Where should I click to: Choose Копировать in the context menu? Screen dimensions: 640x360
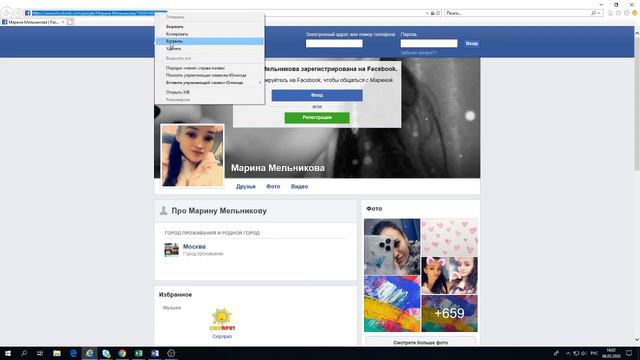pyautogui.click(x=209, y=34)
